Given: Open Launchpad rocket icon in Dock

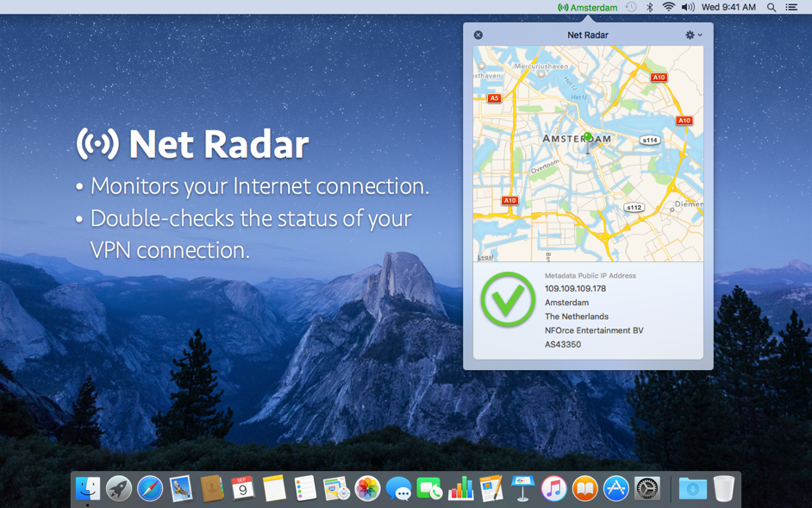Looking at the screenshot, I should pyautogui.click(x=119, y=488).
